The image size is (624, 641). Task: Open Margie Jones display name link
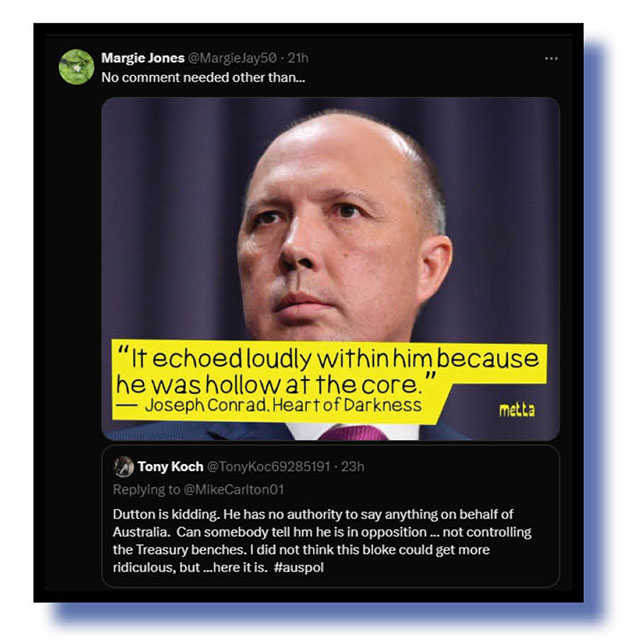click(143, 58)
